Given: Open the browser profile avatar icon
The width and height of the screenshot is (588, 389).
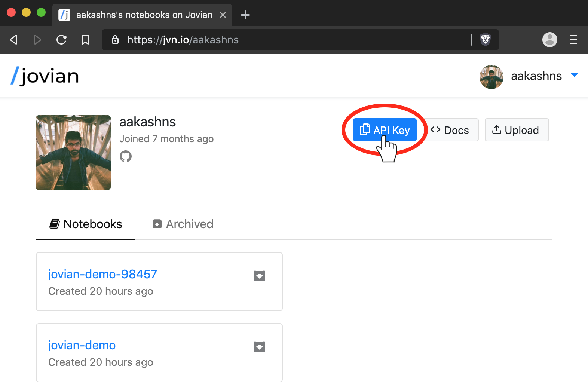Looking at the screenshot, I should coord(550,40).
